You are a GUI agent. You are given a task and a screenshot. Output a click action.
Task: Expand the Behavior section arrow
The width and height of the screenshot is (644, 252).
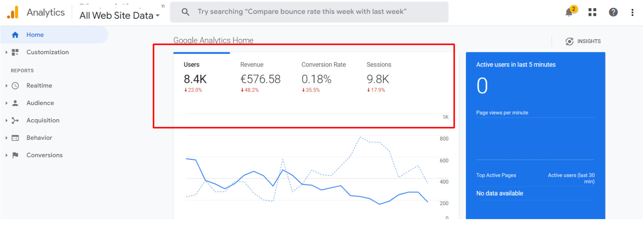tap(6, 138)
